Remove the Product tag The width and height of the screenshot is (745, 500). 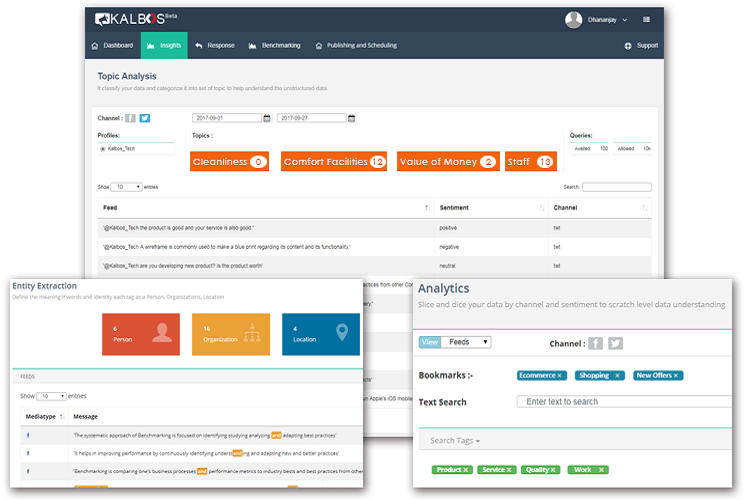click(466, 470)
